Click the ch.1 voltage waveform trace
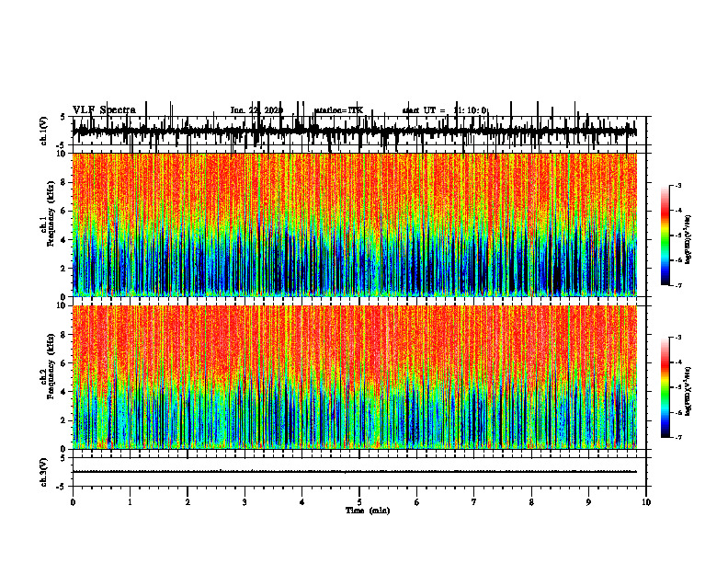This screenshot has height=563, width=728. tap(355, 132)
